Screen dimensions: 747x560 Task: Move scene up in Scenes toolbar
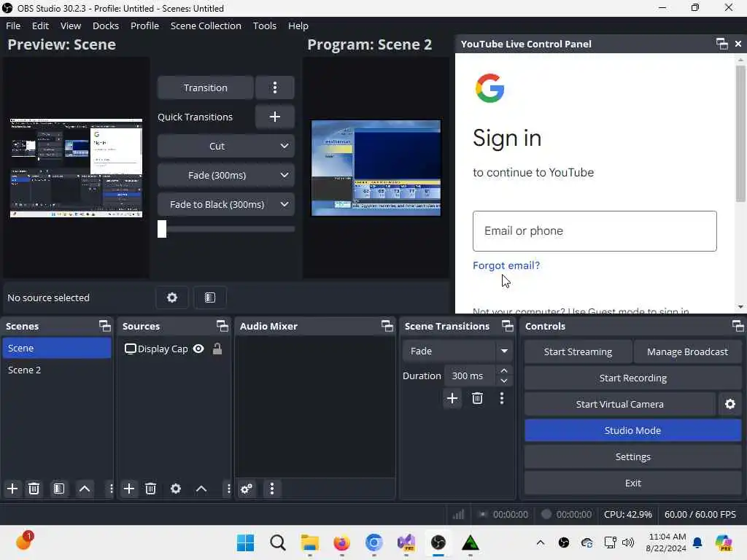[x=85, y=489]
